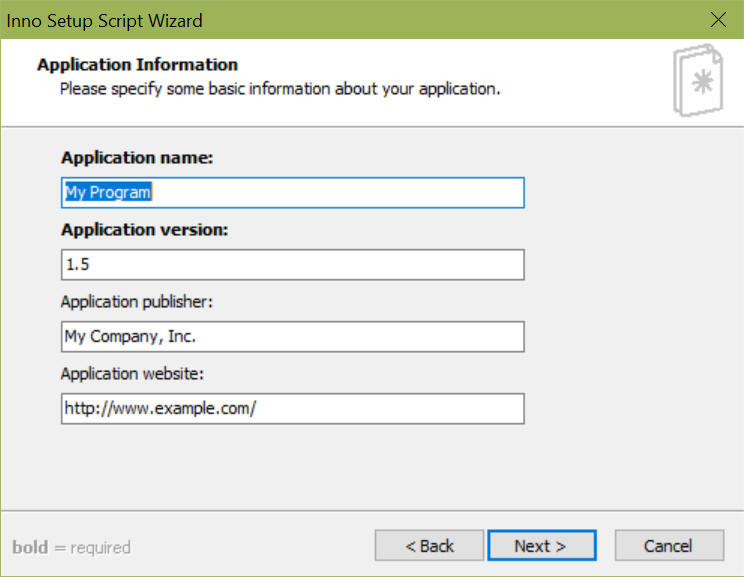Viewport: 744px width, 577px height.
Task: Click the 'Application version:' label
Action: coord(145,230)
